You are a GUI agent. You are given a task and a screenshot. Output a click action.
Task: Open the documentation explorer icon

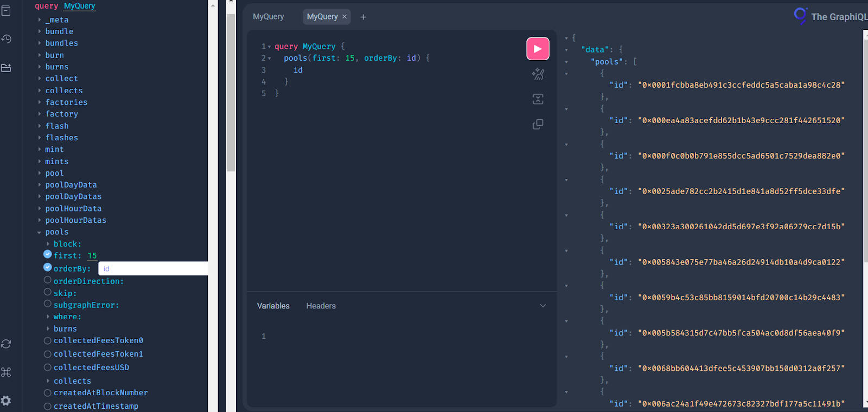click(7, 11)
